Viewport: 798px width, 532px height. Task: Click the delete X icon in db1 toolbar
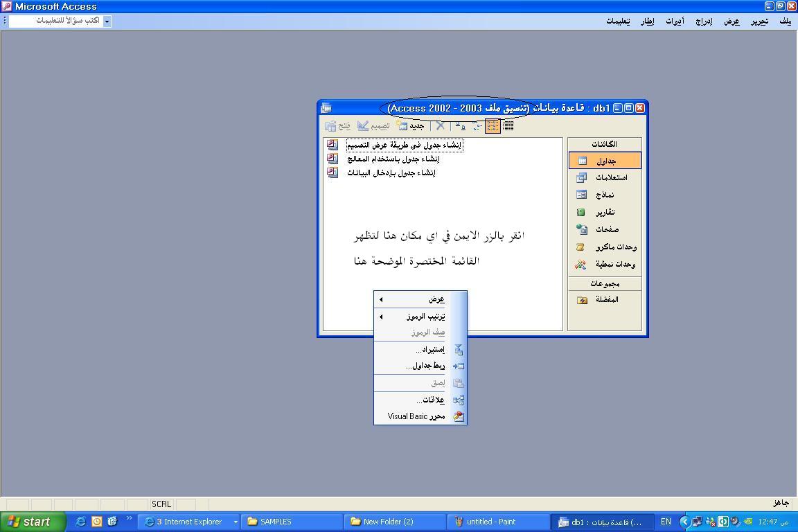[x=441, y=126]
